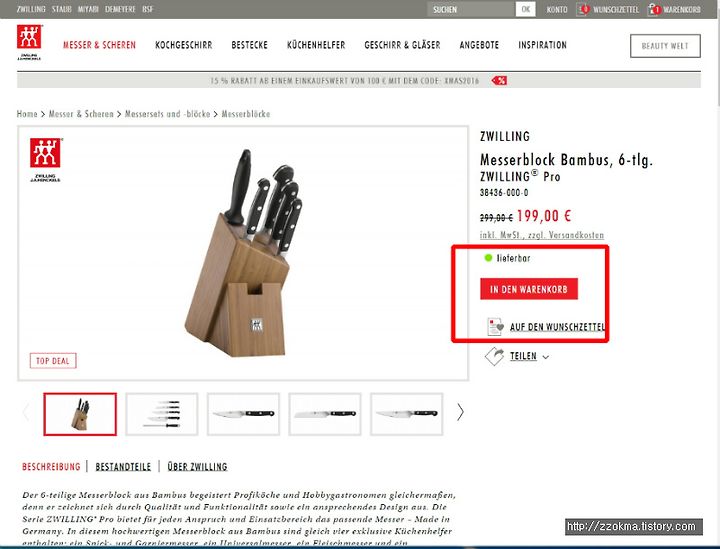Viewport: 720px width, 549px height.
Task: Click the wishlist document heart icon
Action: click(495, 326)
